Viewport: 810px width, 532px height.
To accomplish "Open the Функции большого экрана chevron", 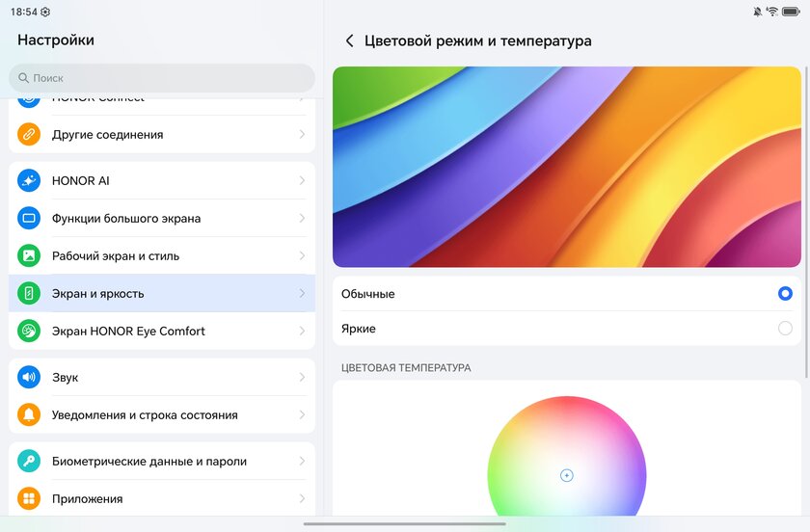I will pos(302,218).
